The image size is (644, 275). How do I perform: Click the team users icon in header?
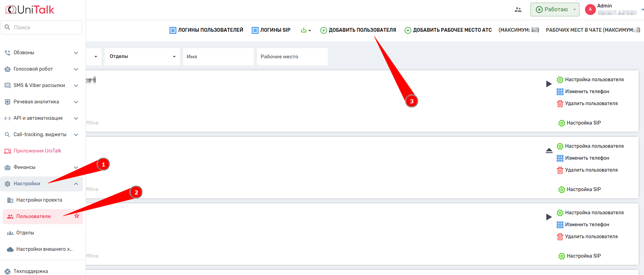[518, 10]
